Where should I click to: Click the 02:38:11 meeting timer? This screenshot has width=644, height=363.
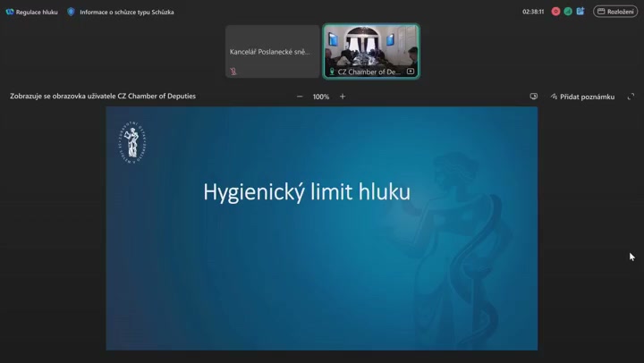click(x=533, y=12)
